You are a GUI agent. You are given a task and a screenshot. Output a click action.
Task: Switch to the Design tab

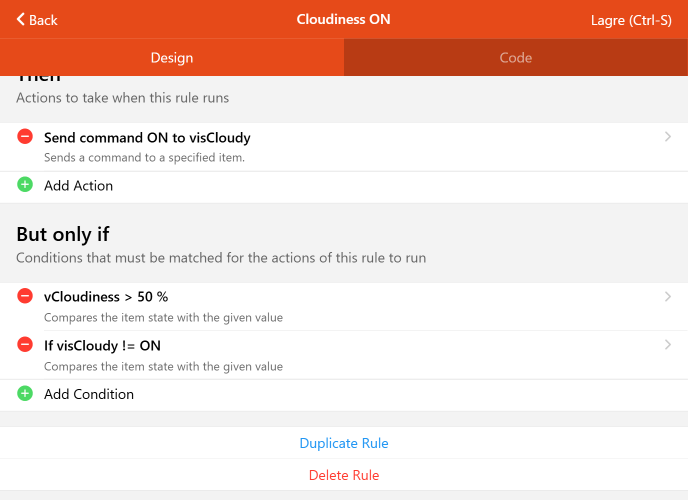click(x=172, y=58)
